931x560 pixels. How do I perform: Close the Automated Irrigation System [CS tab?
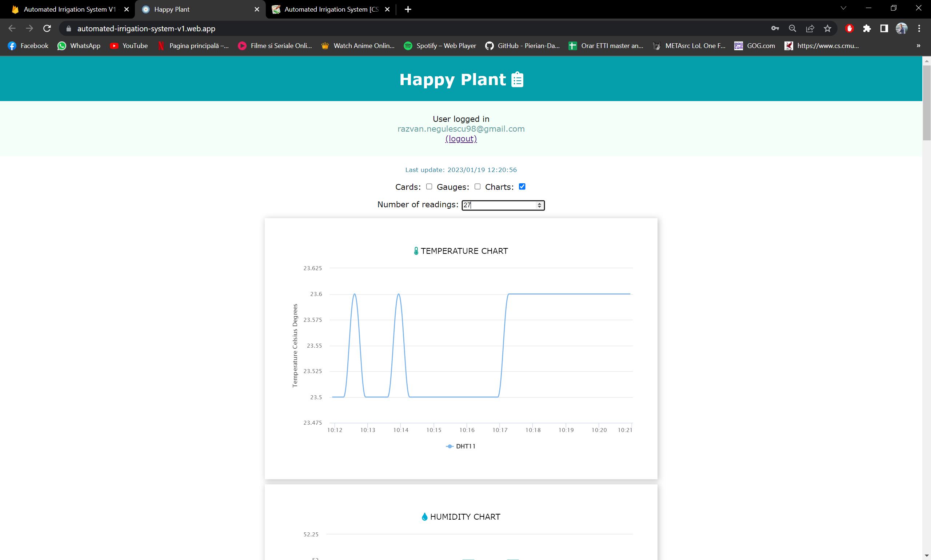coord(387,9)
